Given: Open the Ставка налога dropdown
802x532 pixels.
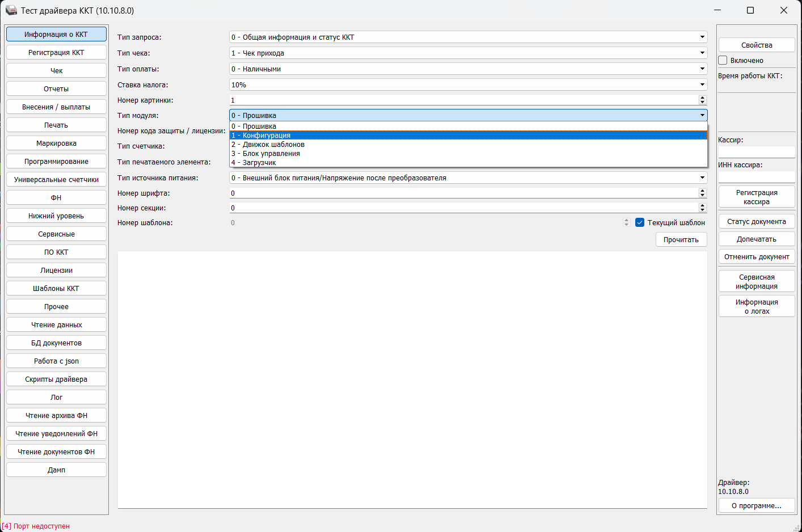Looking at the screenshot, I should [x=468, y=85].
